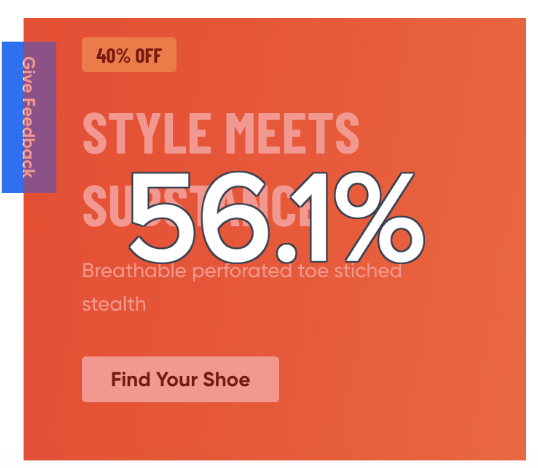Open the Give Feedback side tab
The image size is (538, 468).
[x=29, y=117]
